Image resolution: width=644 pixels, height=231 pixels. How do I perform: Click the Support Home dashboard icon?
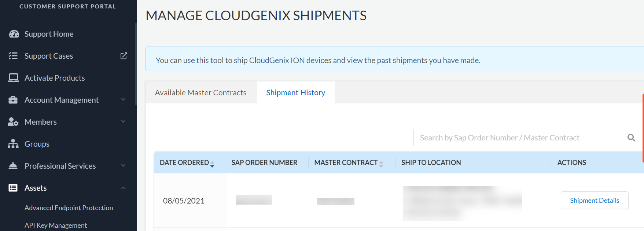tap(14, 34)
